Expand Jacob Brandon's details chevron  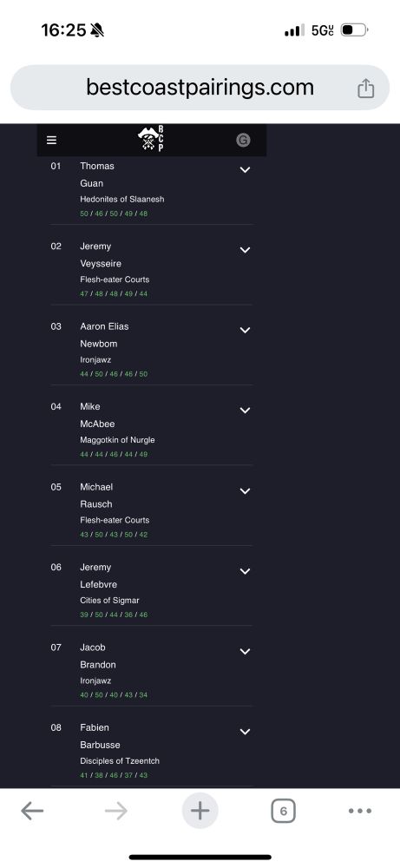(245, 652)
